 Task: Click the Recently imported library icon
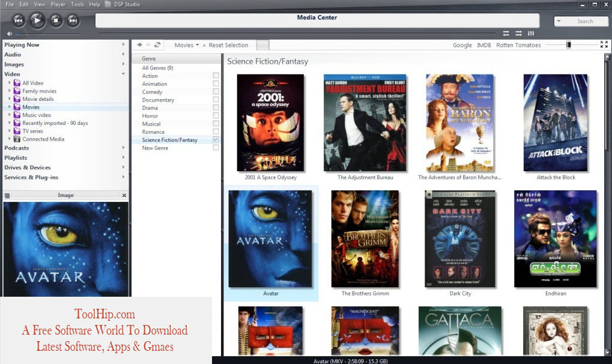click(x=17, y=123)
